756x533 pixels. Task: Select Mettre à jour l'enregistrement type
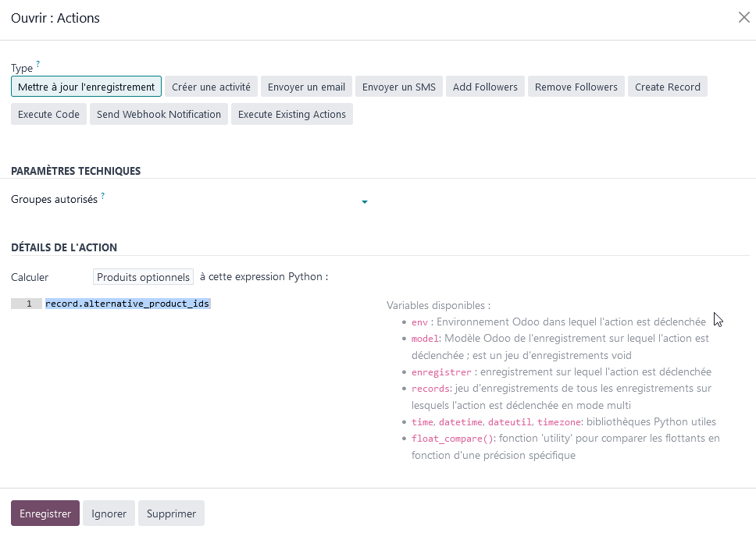click(86, 87)
